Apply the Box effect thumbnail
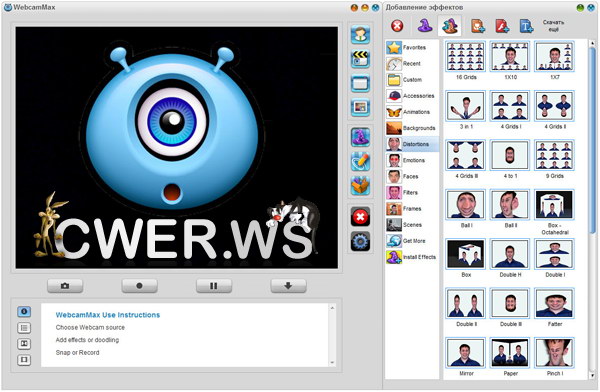600x392 pixels. coord(466,254)
